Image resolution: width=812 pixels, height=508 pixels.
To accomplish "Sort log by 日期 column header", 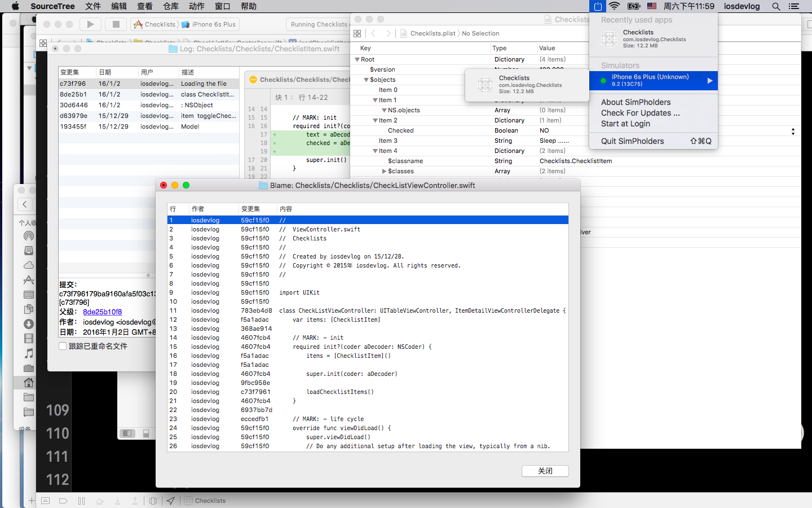I will click(117, 72).
